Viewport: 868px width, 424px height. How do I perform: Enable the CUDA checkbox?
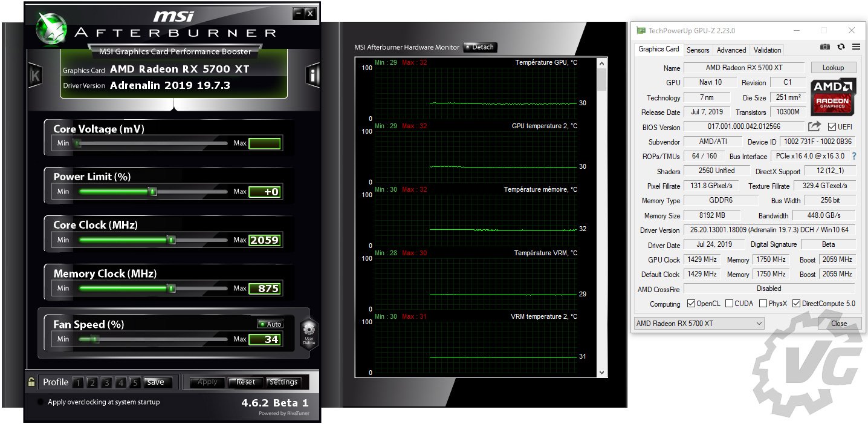pos(730,304)
